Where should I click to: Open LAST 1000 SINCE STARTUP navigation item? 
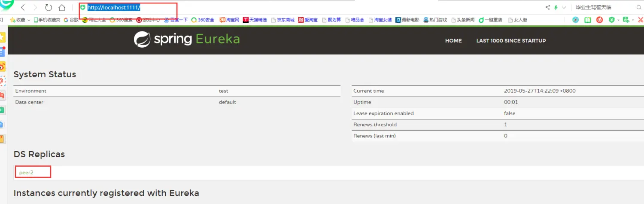511,41
